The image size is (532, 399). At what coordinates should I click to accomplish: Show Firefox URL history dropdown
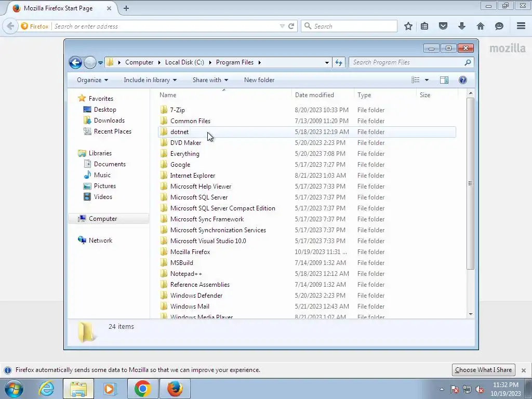pyautogui.click(x=282, y=26)
